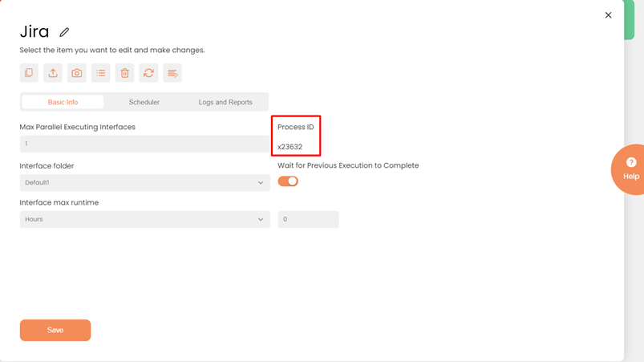The width and height of the screenshot is (644, 362).
Task: Open the Interface folder dropdown
Action: (x=144, y=183)
